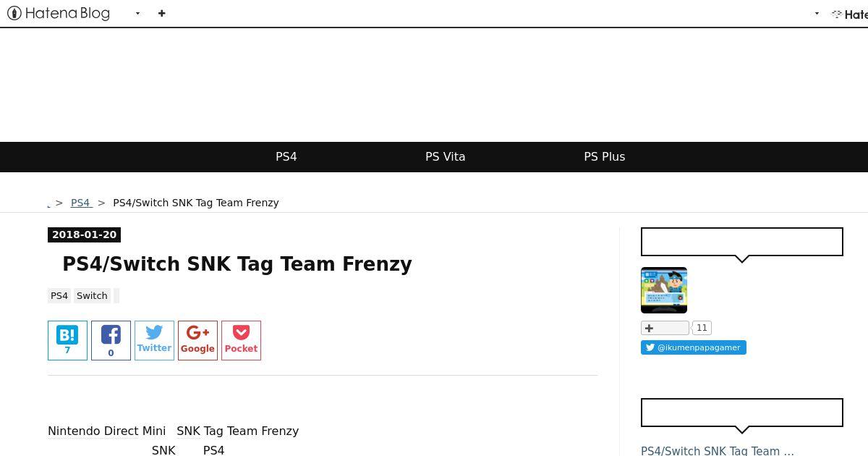Open PS4 navigation menu item
The image size is (868, 456).
point(286,156)
